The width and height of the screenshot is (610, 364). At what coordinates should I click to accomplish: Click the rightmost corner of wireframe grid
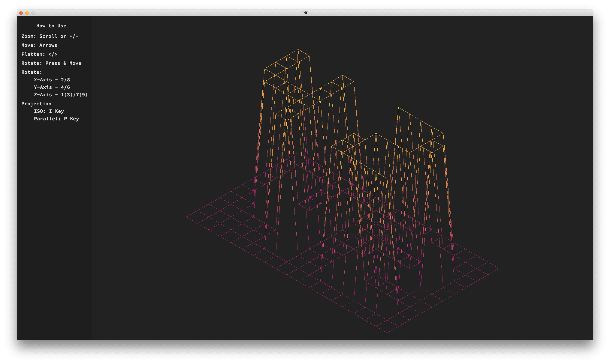pos(499,269)
